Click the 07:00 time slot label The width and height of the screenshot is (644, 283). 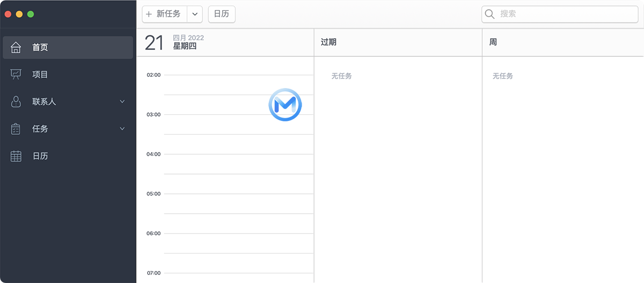(x=153, y=273)
